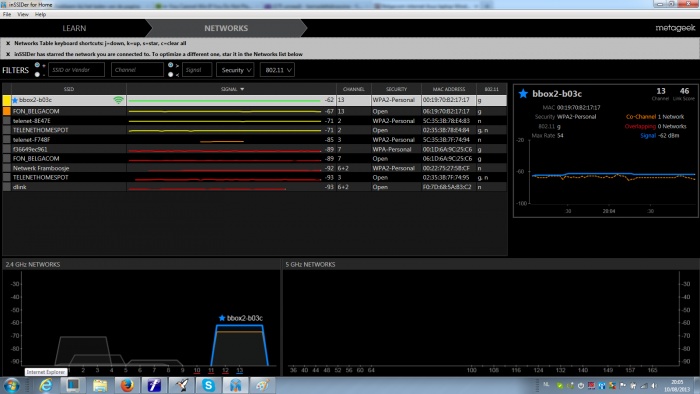Focus the Channel filter field
The width and height of the screenshot is (700, 394).
pos(137,70)
